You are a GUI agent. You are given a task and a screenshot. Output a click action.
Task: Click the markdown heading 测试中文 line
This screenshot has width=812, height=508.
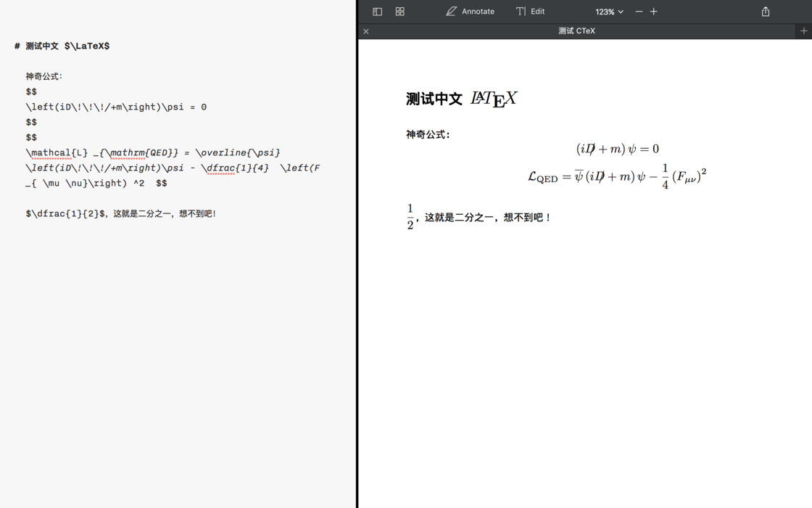pos(62,45)
